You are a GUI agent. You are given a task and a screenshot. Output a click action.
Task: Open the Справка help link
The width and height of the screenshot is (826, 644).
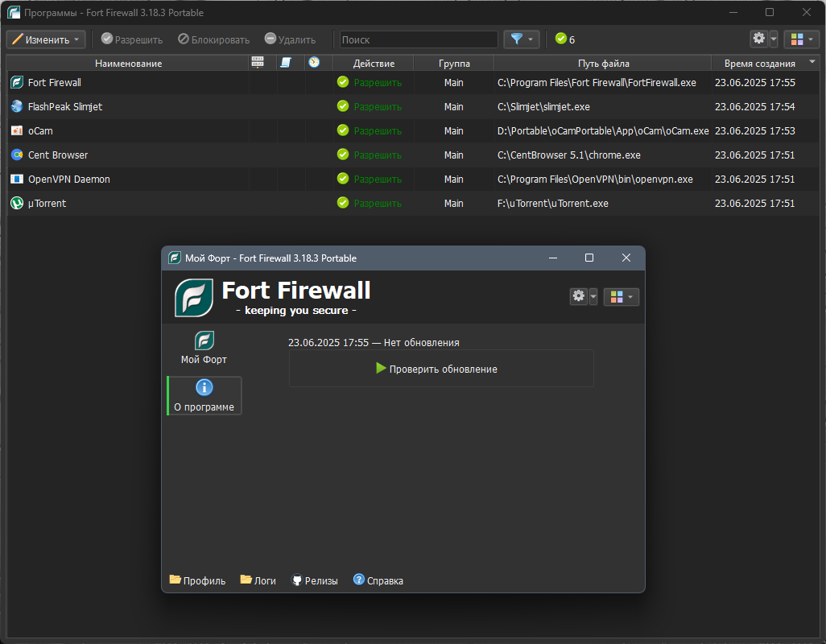pyautogui.click(x=378, y=580)
